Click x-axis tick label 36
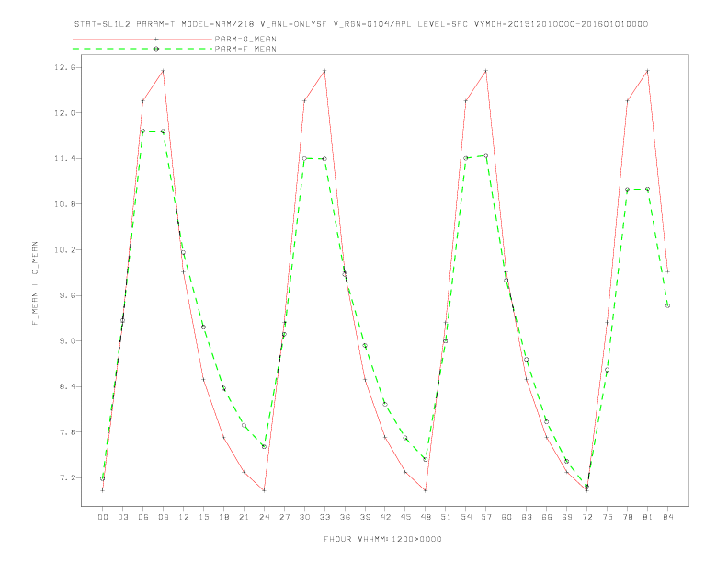 pyautogui.click(x=345, y=517)
